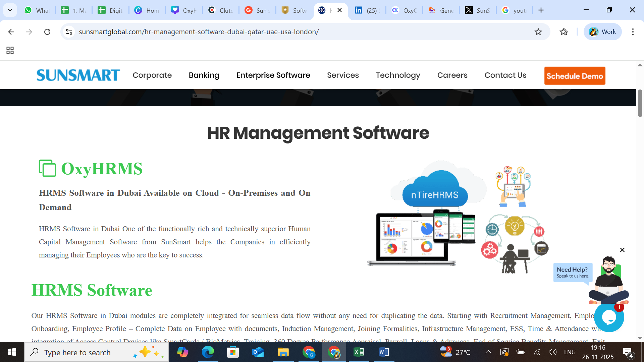Open File Explorer from taskbar
The width and height of the screenshot is (644, 362).
click(283, 352)
